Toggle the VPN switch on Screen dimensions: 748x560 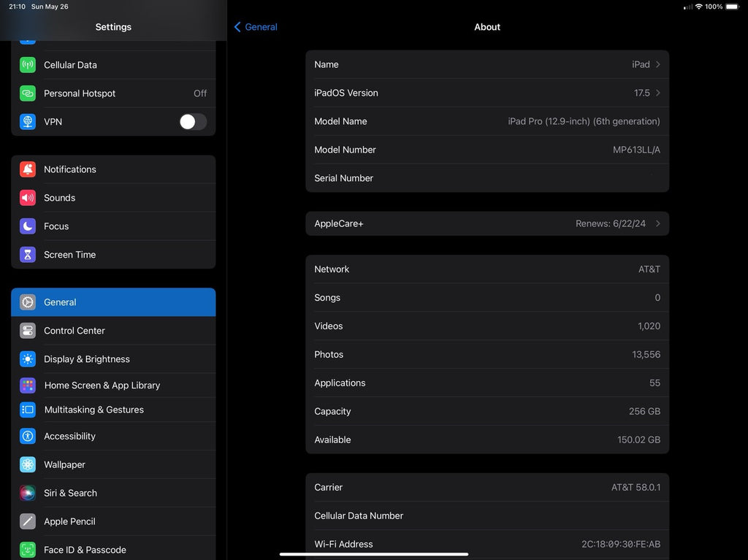click(x=193, y=122)
